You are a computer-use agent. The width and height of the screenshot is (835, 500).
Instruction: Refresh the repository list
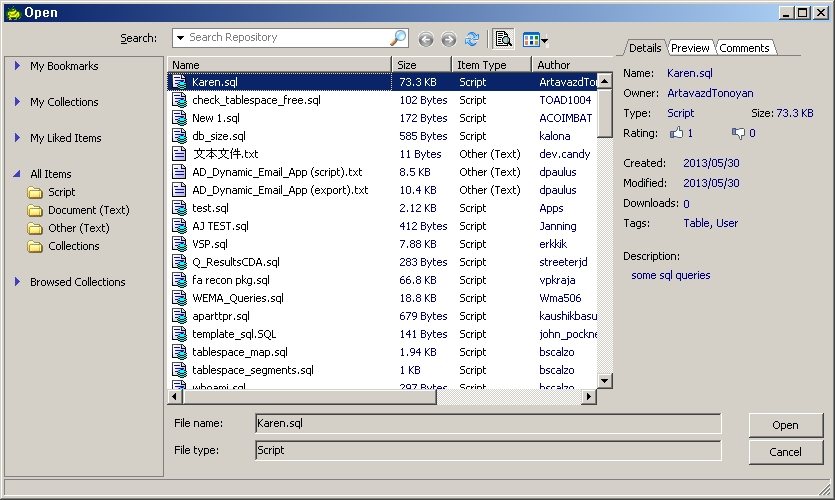click(x=472, y=39)
